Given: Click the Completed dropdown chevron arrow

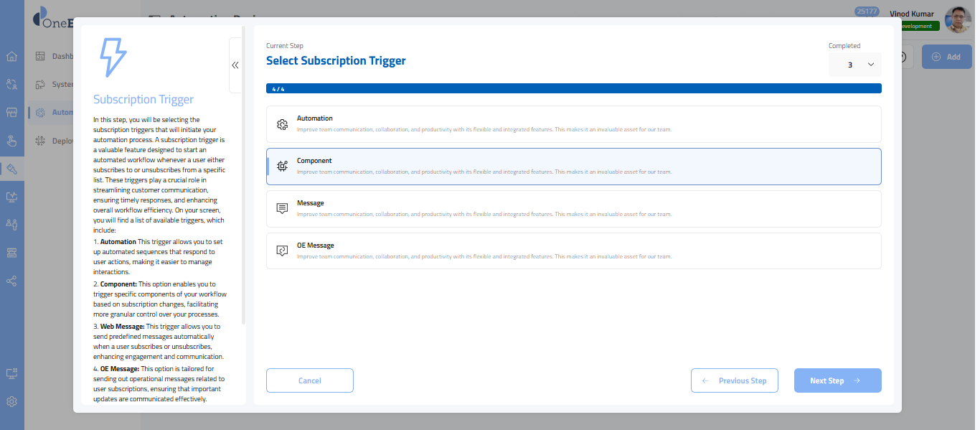Looking at the screenshot, I should (x=871, y=65).
